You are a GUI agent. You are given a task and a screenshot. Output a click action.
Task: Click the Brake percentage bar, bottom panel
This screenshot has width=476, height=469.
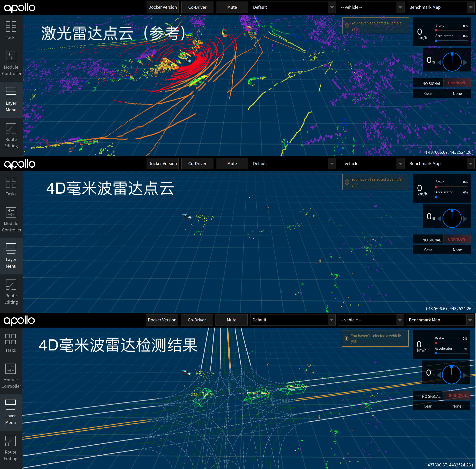point(451,343)
